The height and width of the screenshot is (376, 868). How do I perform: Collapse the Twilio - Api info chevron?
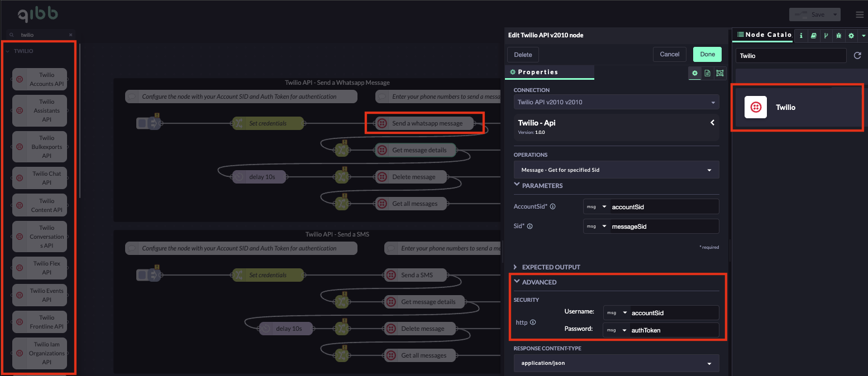click(x=712, y=123)
